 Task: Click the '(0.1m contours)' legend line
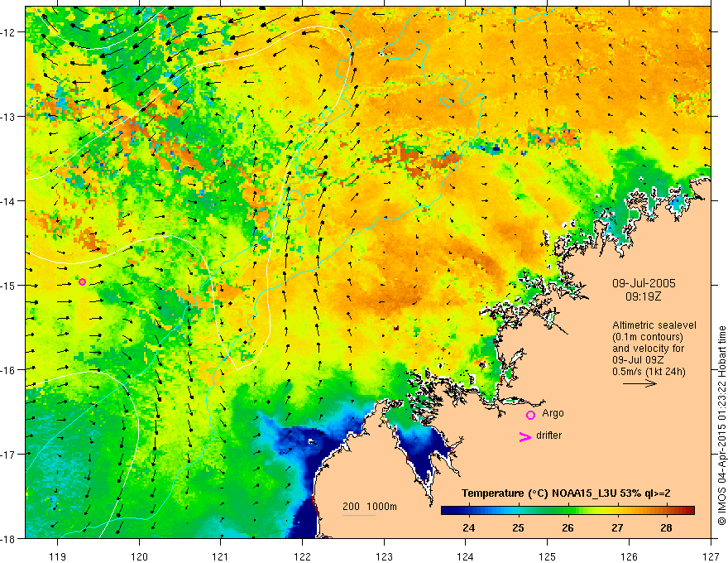648,337
